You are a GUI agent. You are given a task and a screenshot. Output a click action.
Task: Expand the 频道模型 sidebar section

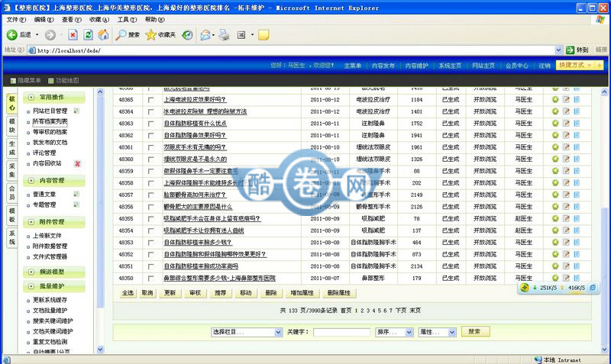(31, 272)
